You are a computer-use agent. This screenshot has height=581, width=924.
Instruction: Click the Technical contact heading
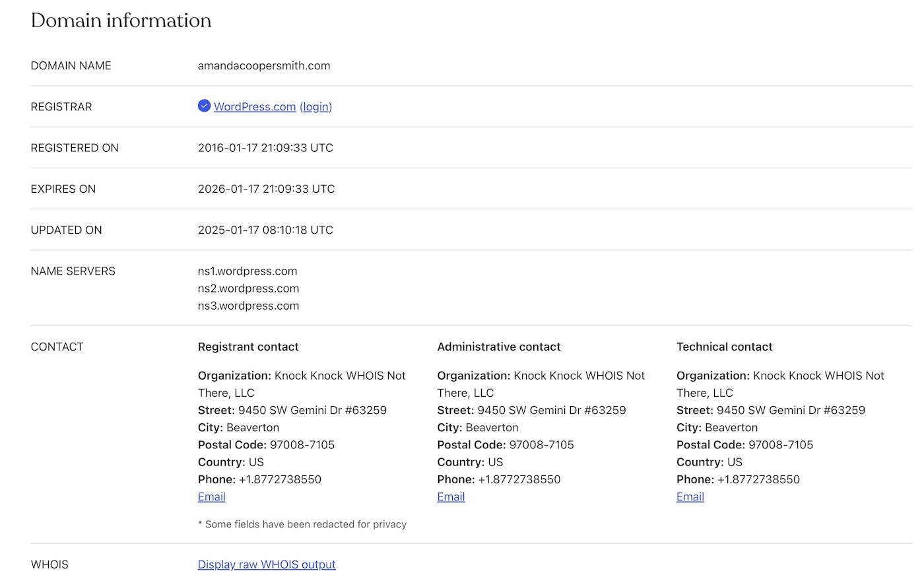point(725,347)
